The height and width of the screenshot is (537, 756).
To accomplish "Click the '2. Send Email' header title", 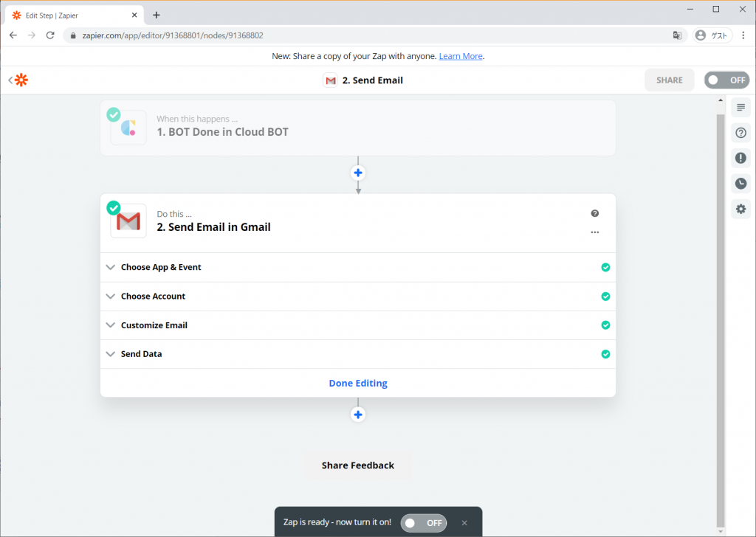I will pos(373,80).
